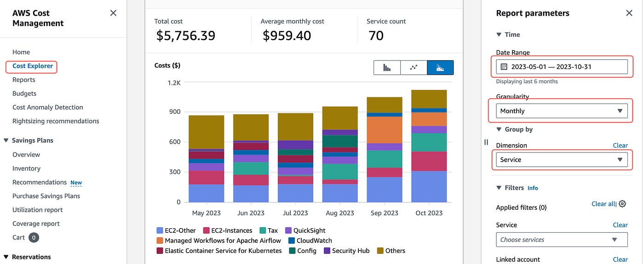Switch to bar chart view
The width and height of the screenshot is (644, 264).
click(x=387, y=67)
